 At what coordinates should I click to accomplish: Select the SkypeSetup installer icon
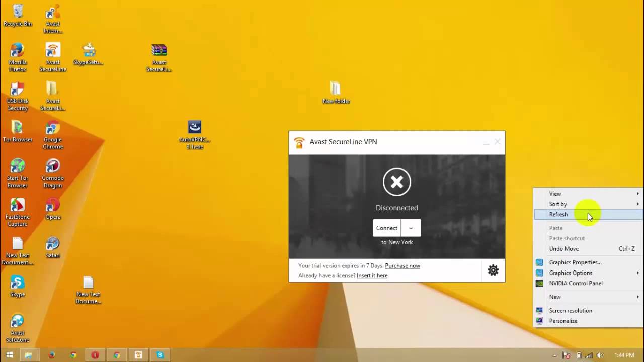click(89, 54)
